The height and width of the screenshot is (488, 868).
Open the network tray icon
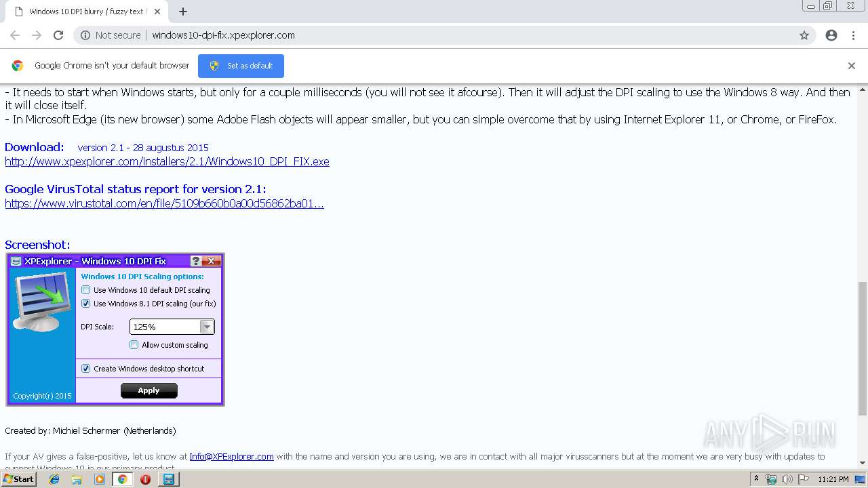pos(771,479)
